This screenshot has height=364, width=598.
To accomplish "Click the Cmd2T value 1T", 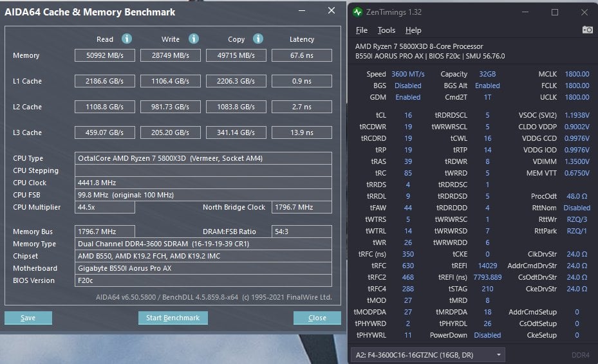I will (487, 97).
